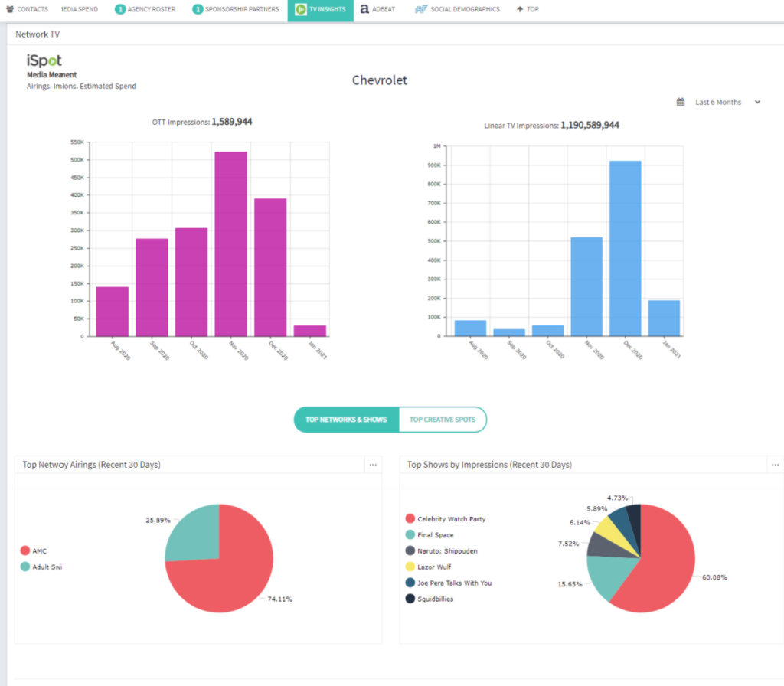Viewport: 784px width, 686px height.
Task: Toggle Joe Pera Talks With You swatch
Action: [x=410, y=583]
